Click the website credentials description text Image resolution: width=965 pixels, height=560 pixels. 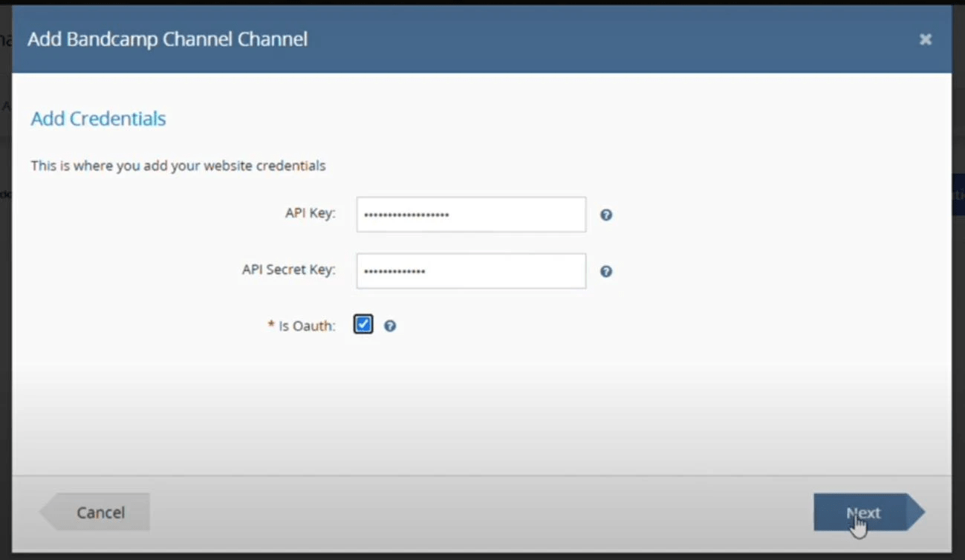[x=178, y=166]
